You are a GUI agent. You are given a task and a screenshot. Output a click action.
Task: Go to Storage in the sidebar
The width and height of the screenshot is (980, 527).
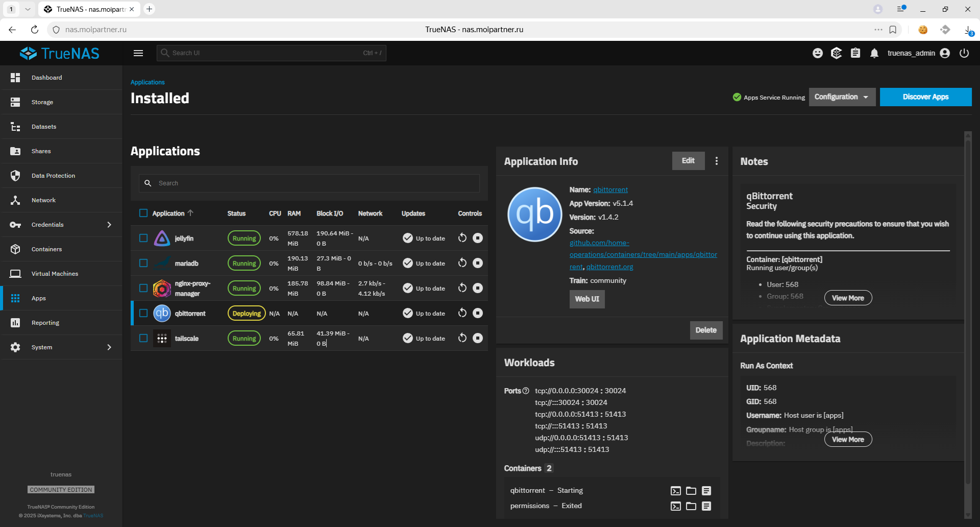pos(42,102)
